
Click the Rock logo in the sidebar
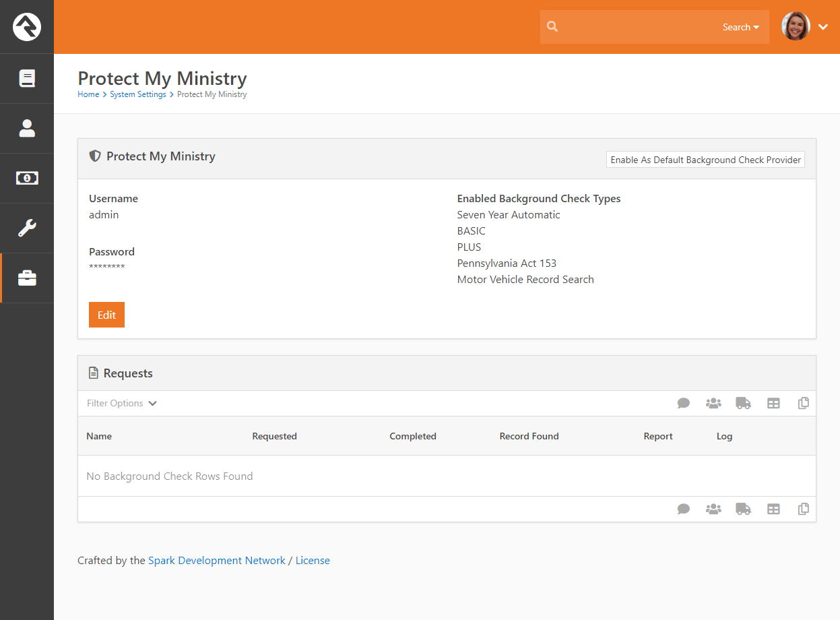pyautogui.click(x=27, y=27)
